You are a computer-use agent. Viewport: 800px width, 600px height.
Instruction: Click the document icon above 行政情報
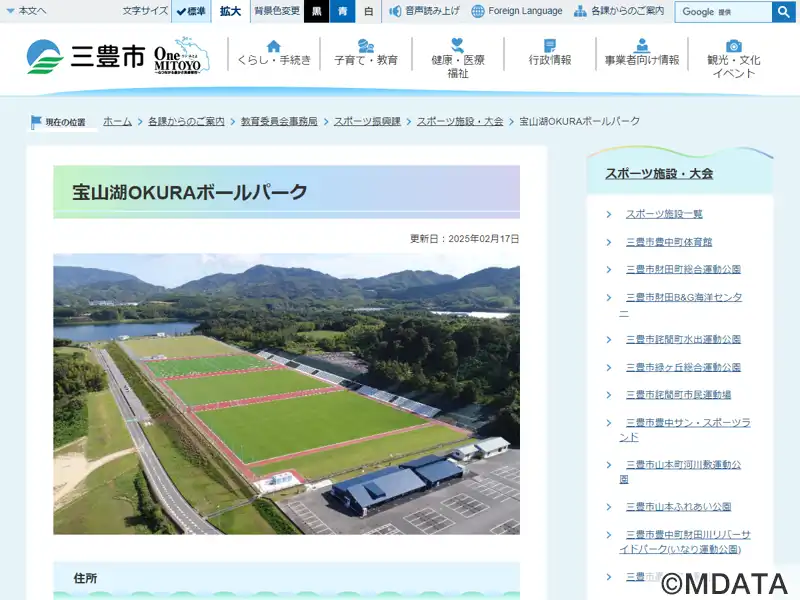[550, 46]
